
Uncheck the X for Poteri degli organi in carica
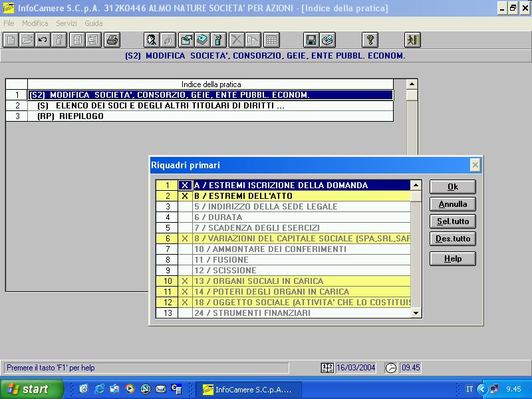coord(185,292)
